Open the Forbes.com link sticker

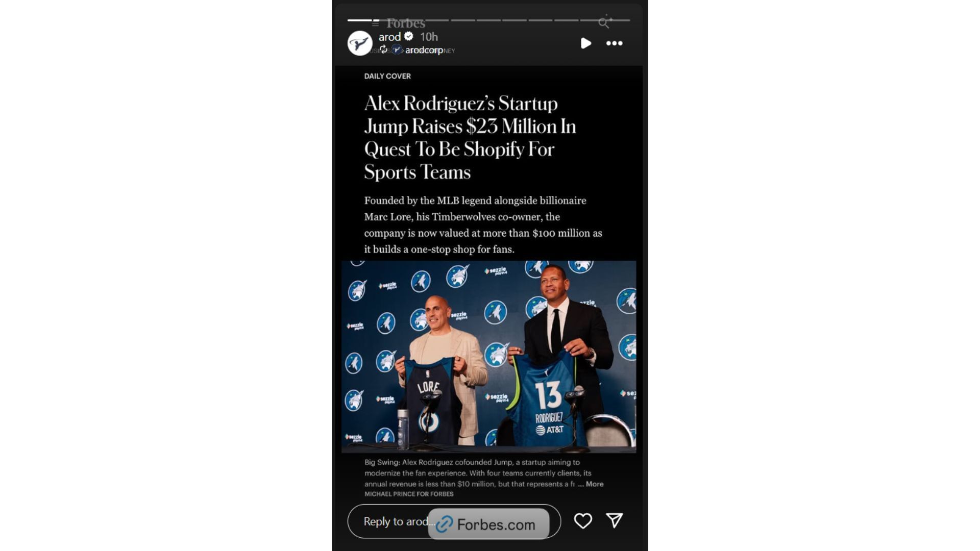[488, 524]
